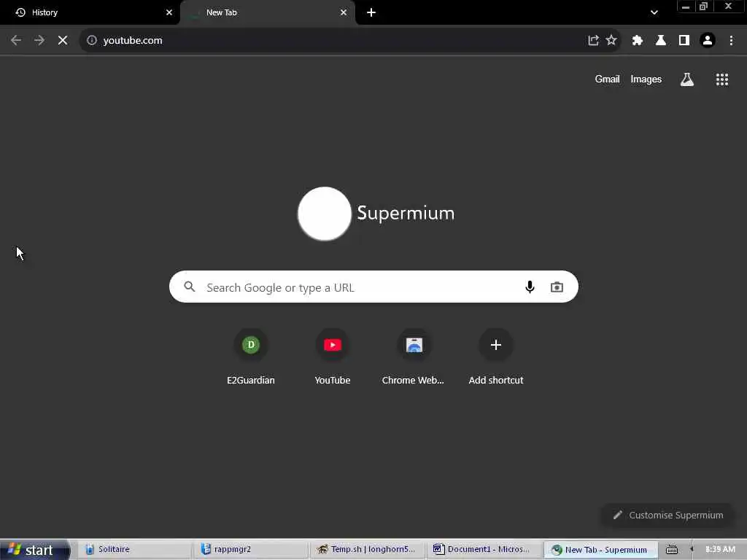This screenshot has width=747, height=560.
Task: Open the Images link
Action: point(646,79)
